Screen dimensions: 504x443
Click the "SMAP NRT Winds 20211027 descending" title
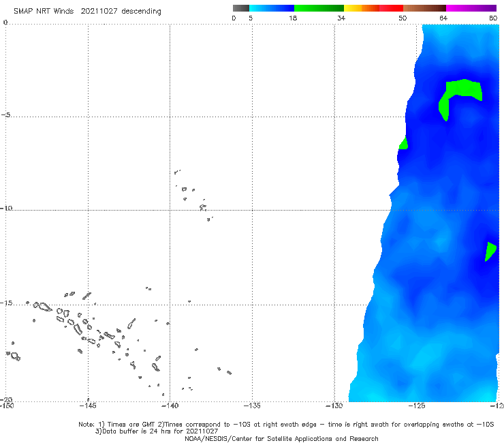87,12
